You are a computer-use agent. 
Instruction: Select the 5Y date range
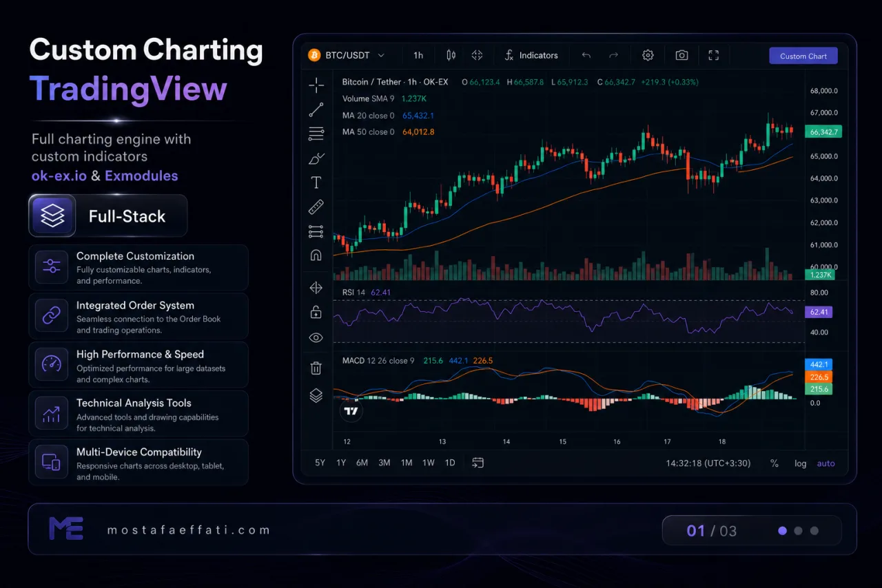pos(320,463)
